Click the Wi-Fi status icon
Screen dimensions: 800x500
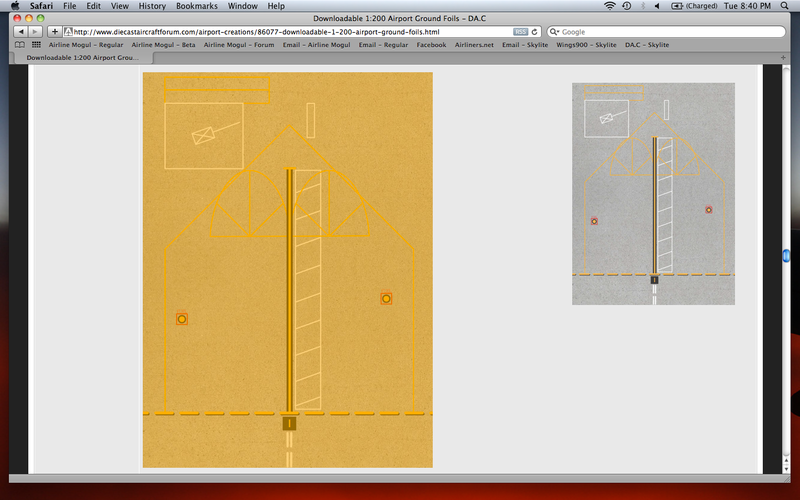click(x=610, y=6)
